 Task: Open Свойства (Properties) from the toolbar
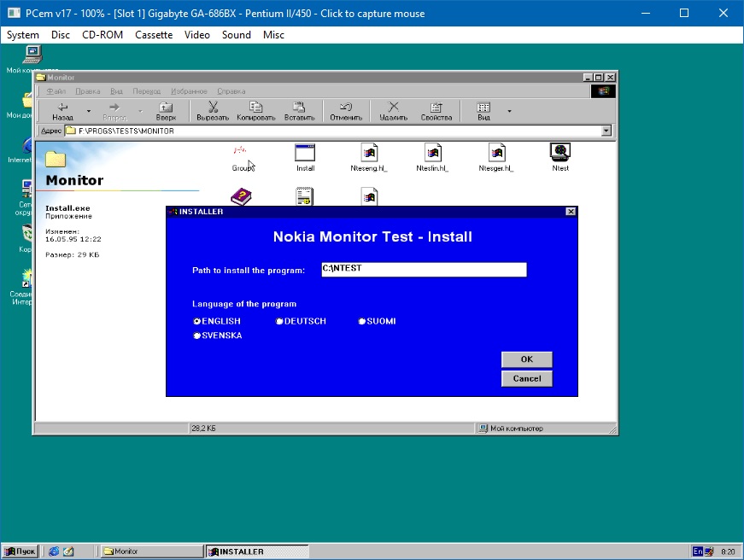(x=436, y=110)
